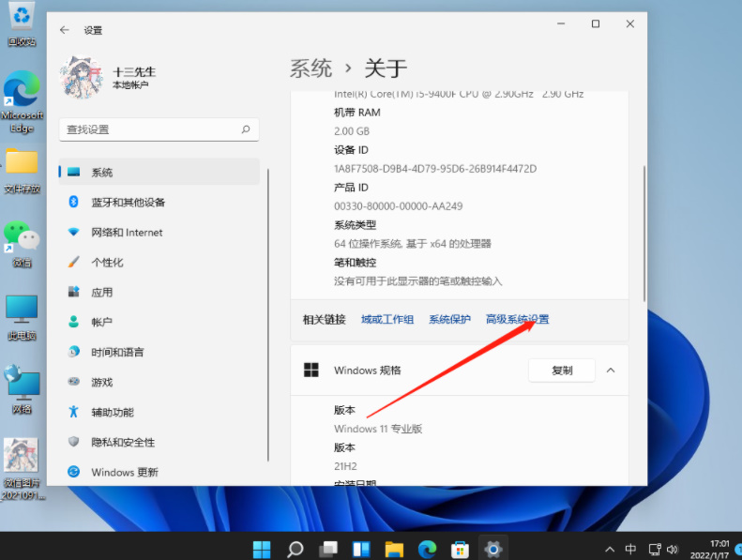Screen dimensions: 742x560
Task: Click the search magnifier in settings search box
Action: (246, 129)
